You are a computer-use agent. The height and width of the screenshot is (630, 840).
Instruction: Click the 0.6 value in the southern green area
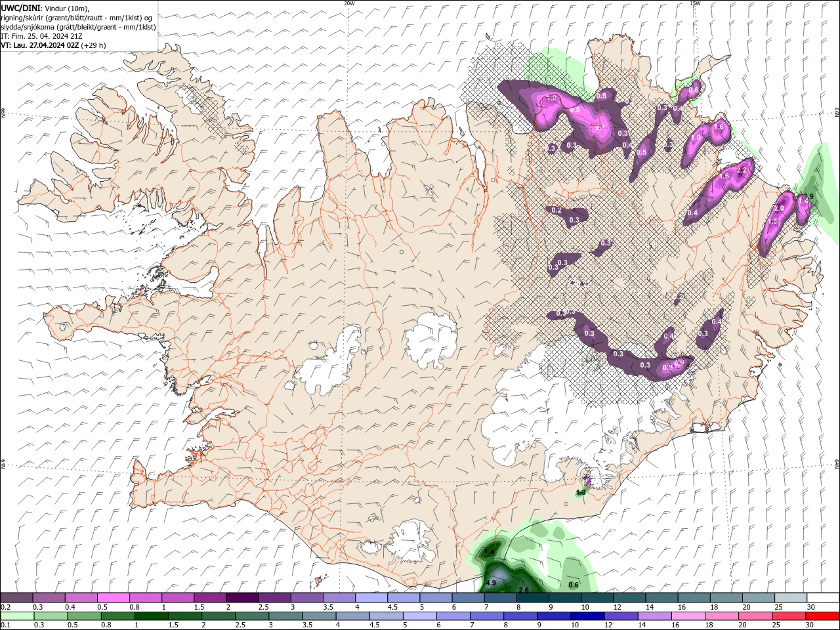pyautogui.click(x=574, y=585)
